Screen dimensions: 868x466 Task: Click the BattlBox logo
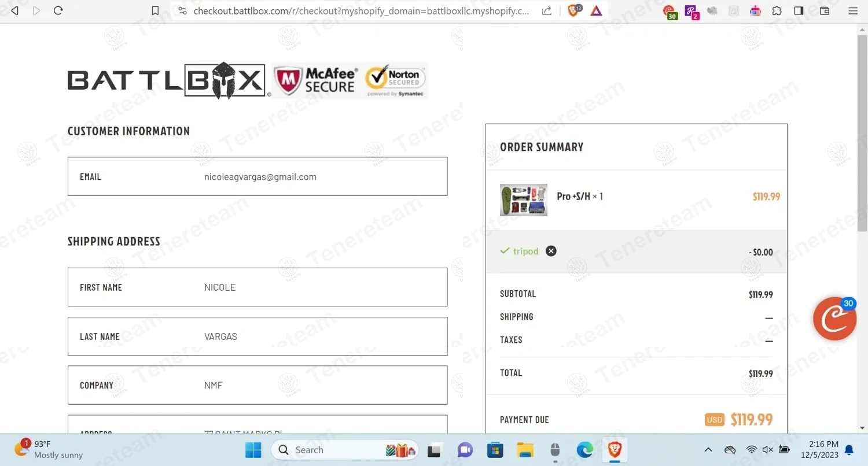tap(167, 81)
